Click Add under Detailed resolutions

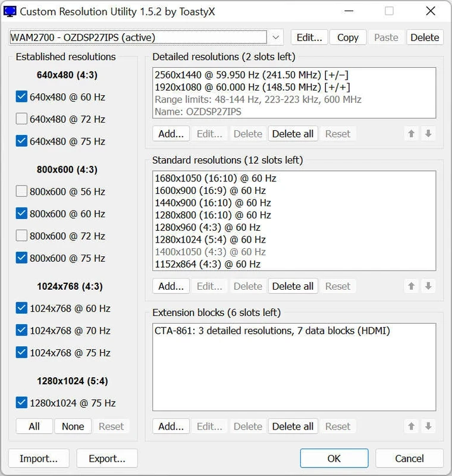click(x=171, y=134)
